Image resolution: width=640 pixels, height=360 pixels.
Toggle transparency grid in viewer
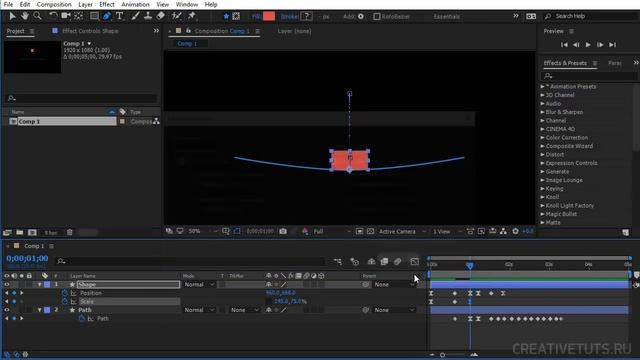(x=370, y=231)
